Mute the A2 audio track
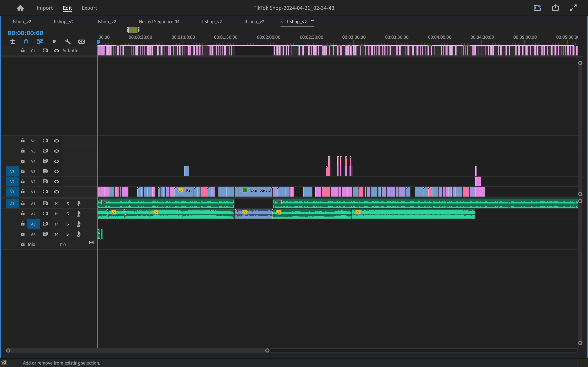The image size is (588, 367). pyautogui.click(x=56, y=214)
